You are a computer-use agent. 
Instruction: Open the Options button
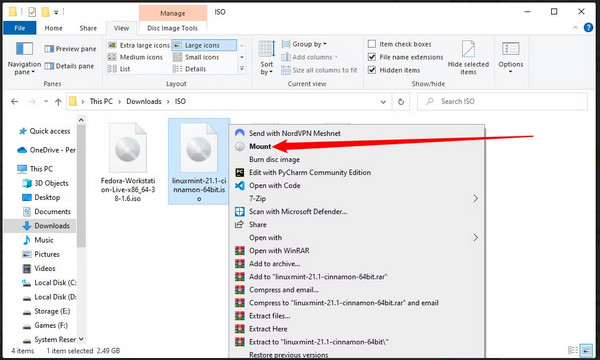(x=510, y=56)
